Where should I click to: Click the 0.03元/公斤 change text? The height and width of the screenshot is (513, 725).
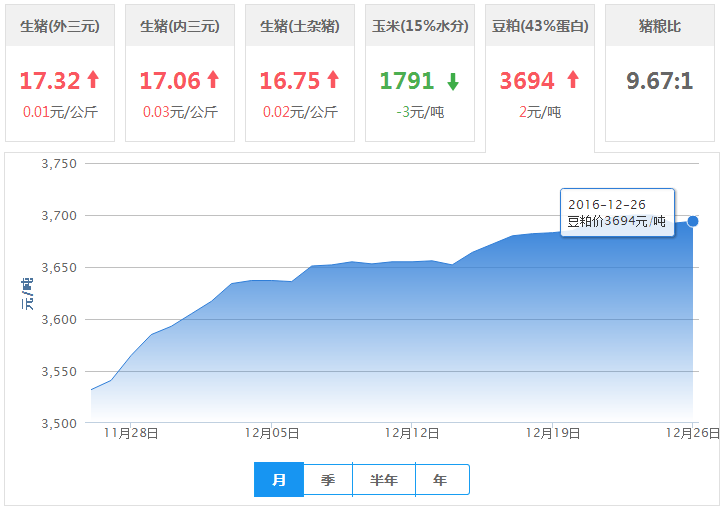[x=180, y=112]
